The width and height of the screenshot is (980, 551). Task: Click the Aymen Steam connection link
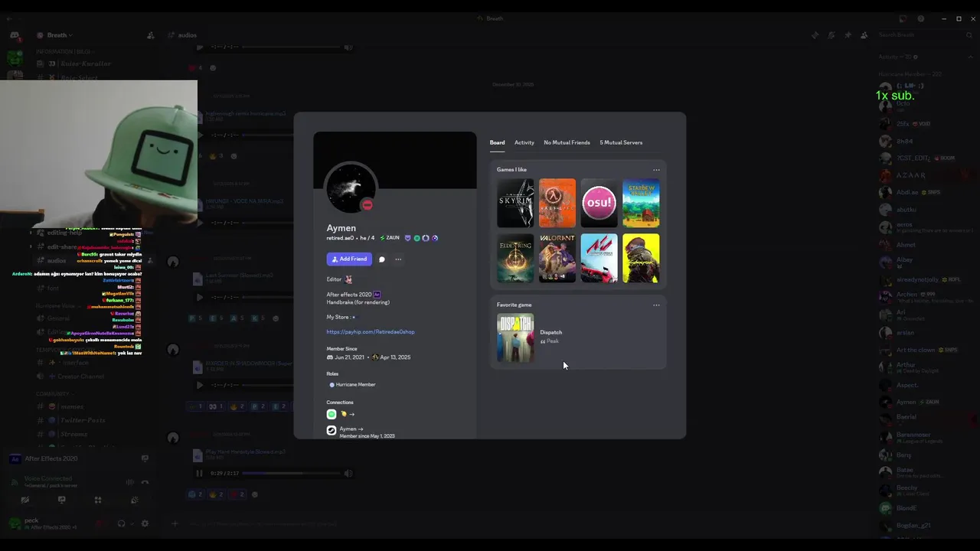[351, 429]
